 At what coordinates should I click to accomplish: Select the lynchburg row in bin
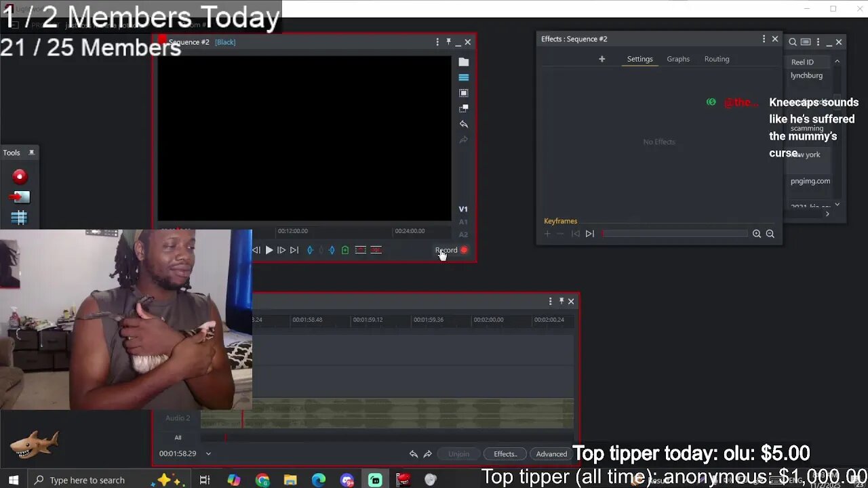coord(806,76)
